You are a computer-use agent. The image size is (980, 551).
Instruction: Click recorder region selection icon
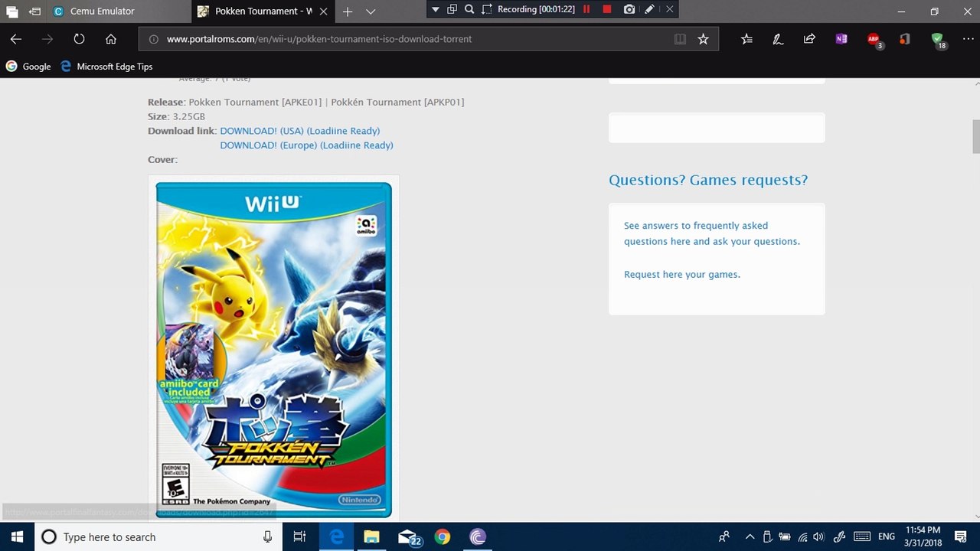[486, 9]
